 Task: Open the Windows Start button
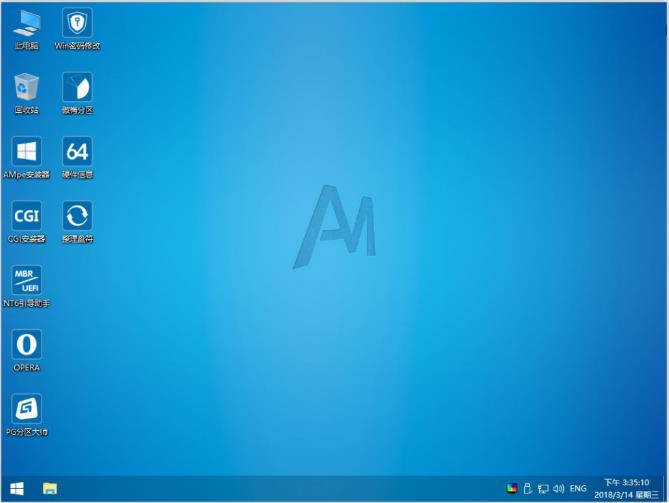[x=17, y=488]
